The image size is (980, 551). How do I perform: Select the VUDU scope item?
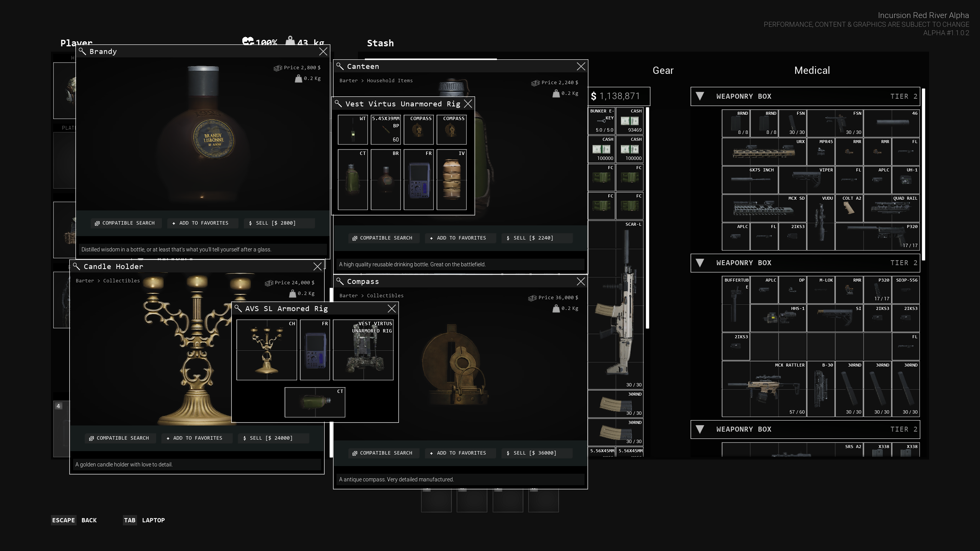click(821, 222)
